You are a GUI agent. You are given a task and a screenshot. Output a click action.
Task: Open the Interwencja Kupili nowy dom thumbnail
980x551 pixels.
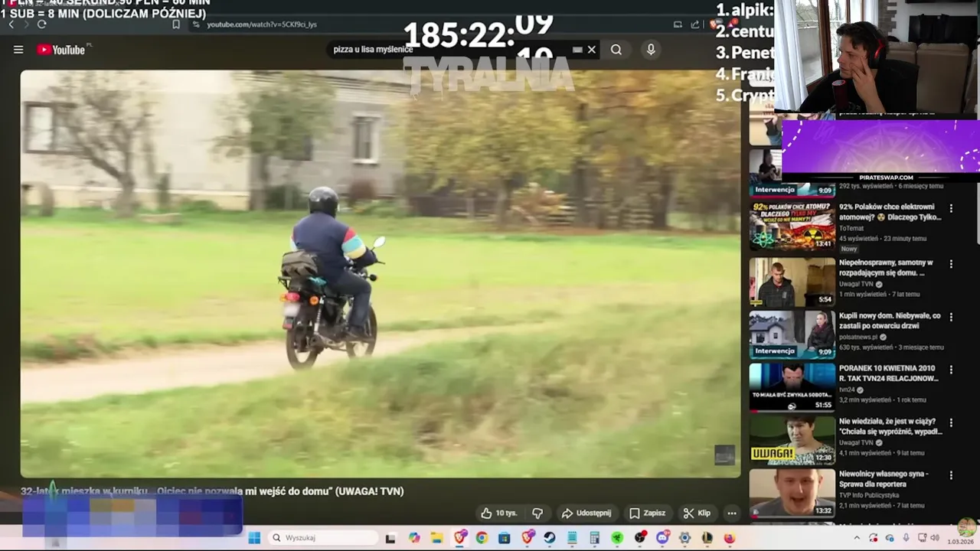792,334
